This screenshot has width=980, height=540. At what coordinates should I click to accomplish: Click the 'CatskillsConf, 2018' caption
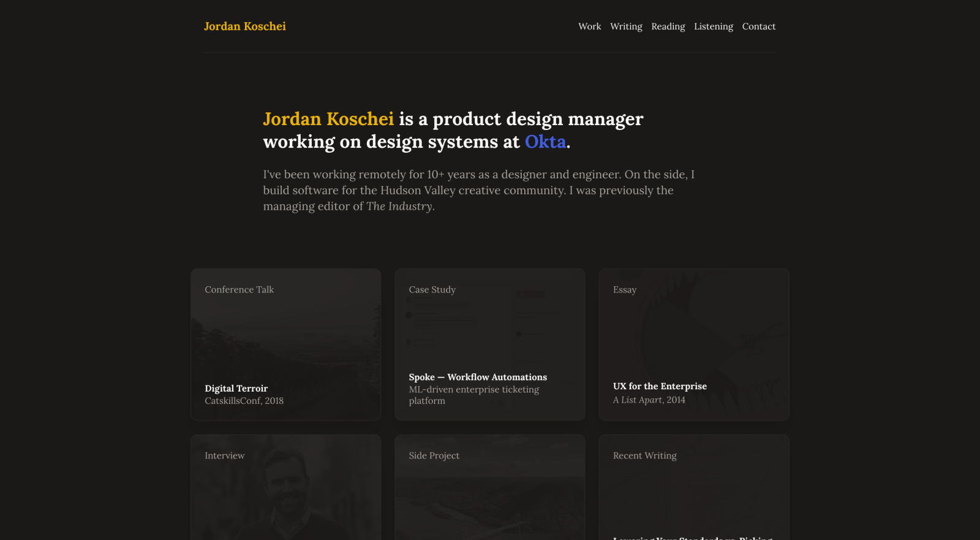pyautogui.click(x=244, y=401)
